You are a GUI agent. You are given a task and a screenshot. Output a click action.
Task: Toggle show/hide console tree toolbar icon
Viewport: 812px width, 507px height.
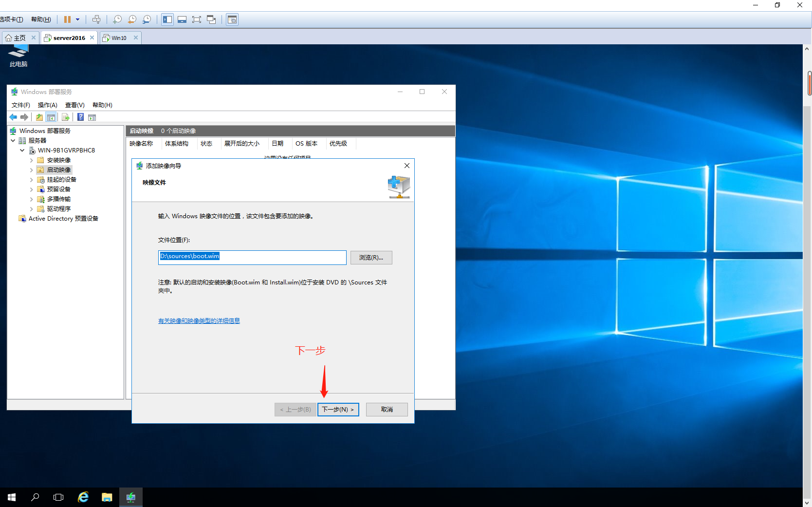51,117
